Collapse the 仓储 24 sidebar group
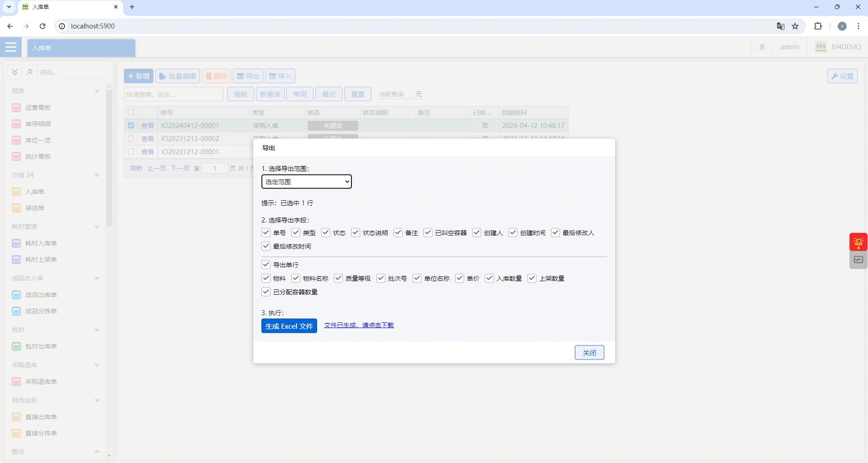Image resolution: width=868 pixels, height=463 pixels. (x=97, y=175)
